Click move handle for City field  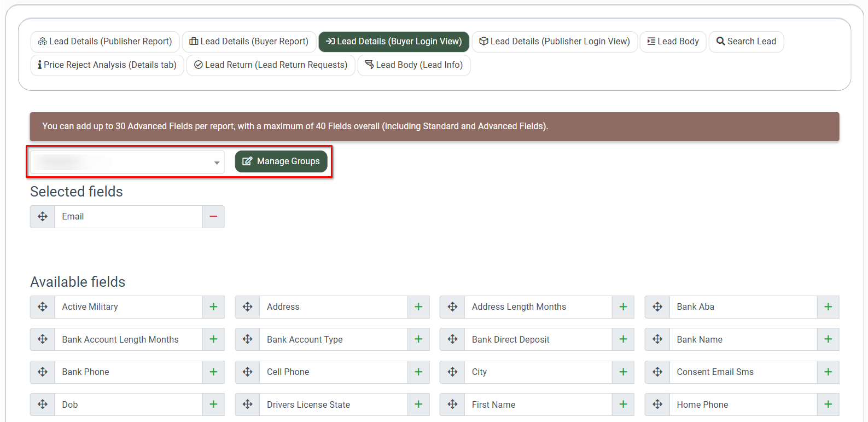[x=452, y=372]
